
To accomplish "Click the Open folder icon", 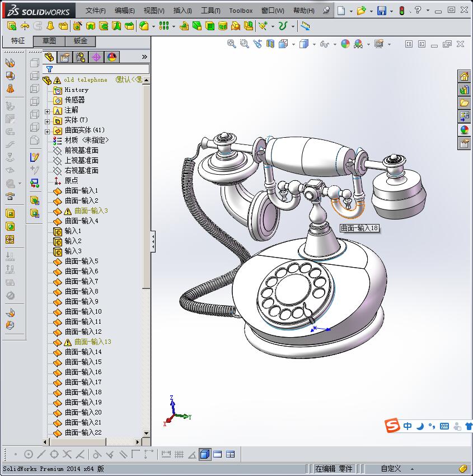I will (361, 11).
